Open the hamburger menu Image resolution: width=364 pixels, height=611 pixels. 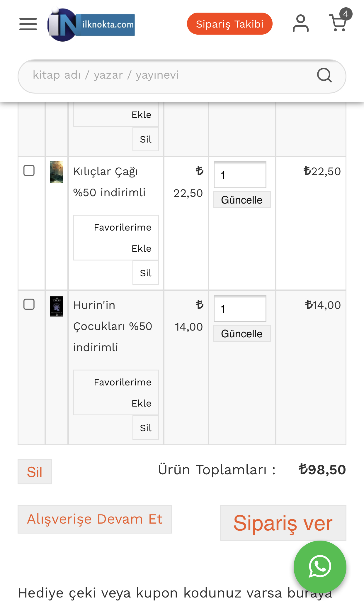point(28,24)
